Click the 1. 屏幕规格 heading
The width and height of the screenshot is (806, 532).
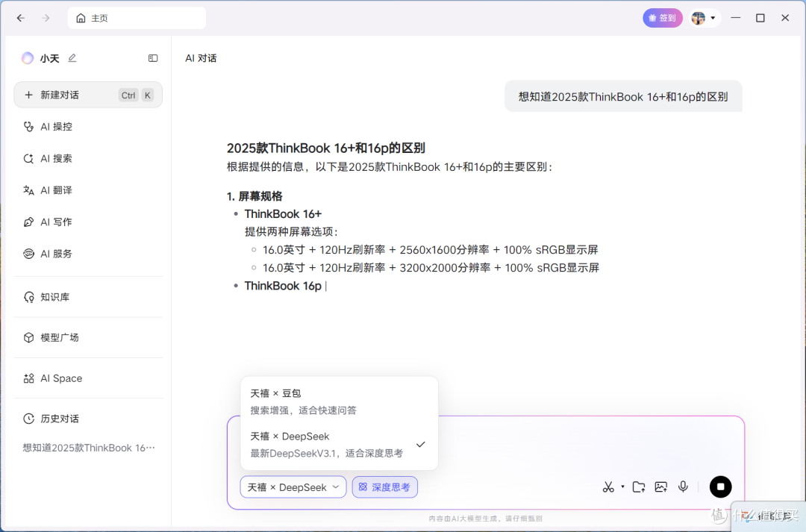coord(254,196)
